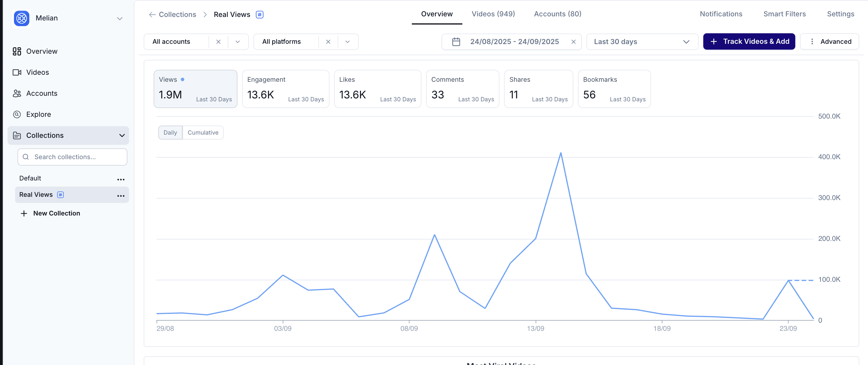868x365 pixels.
Task: Open three-dot menu for Real Views collection
Action: [x=121, y=195]
